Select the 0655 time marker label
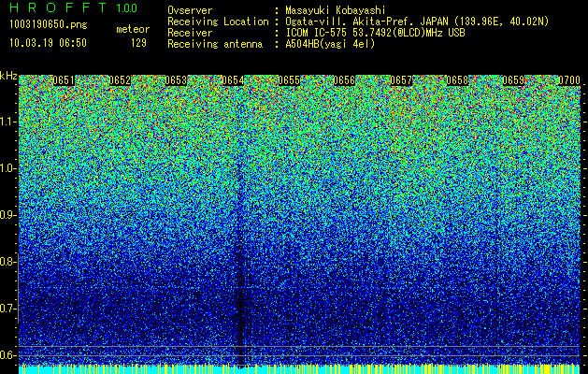Image resolution: width=588 pixels, height=374 pixels. click(289, 80)
